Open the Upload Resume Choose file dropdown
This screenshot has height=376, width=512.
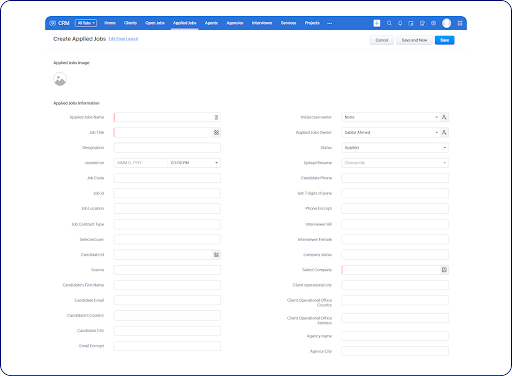395,163
